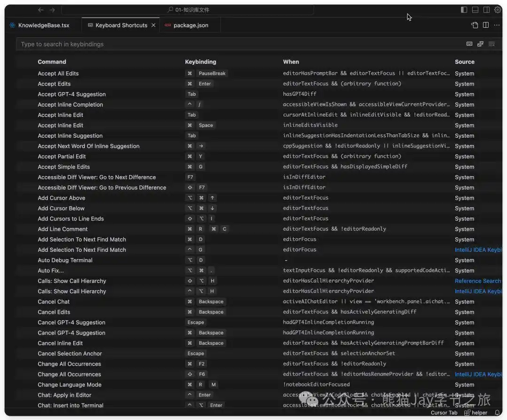Switch to the package.json tab
The height and width of the screenshot is (420, 507).
coord(190,25)
